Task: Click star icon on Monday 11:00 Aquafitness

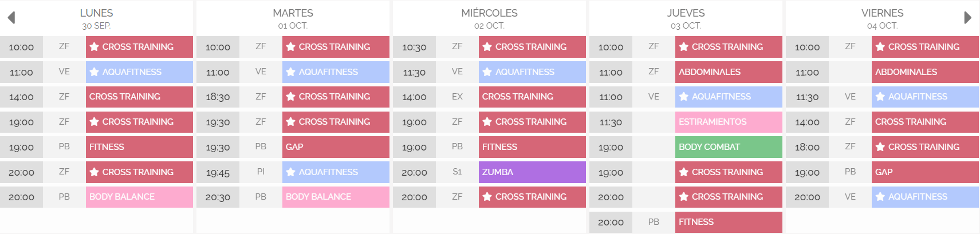Action: (x=95, y=72)
